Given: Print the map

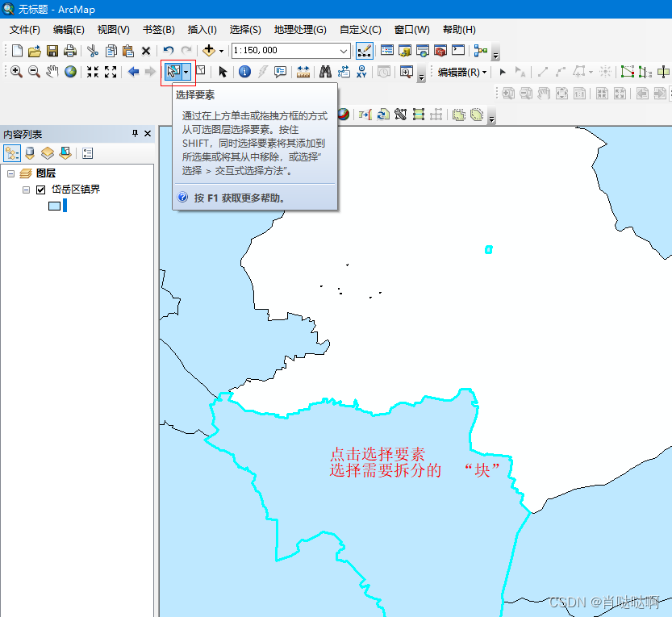Looking at the screenshot, I should tap(70, 51).
